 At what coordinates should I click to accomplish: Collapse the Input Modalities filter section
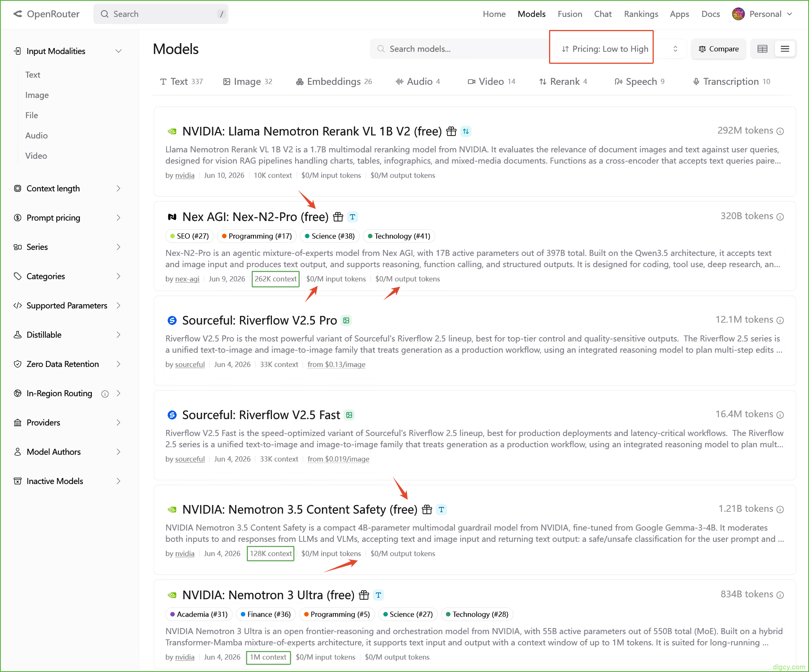coord(68,51)
